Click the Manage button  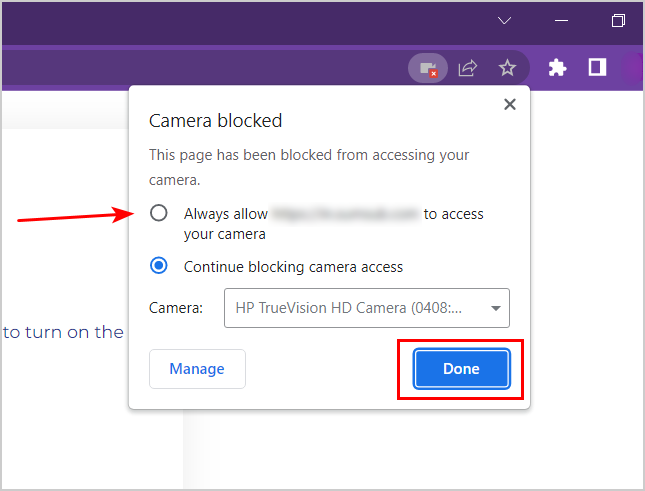tap(197, 369)
